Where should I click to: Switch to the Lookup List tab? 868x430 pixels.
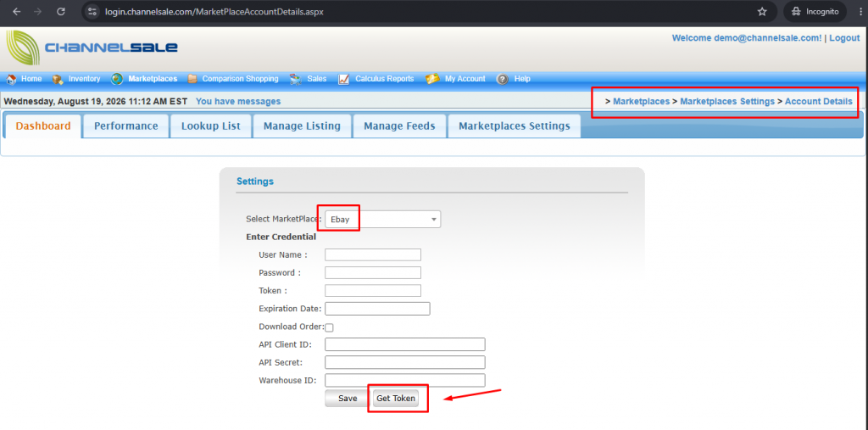[211, 126]
